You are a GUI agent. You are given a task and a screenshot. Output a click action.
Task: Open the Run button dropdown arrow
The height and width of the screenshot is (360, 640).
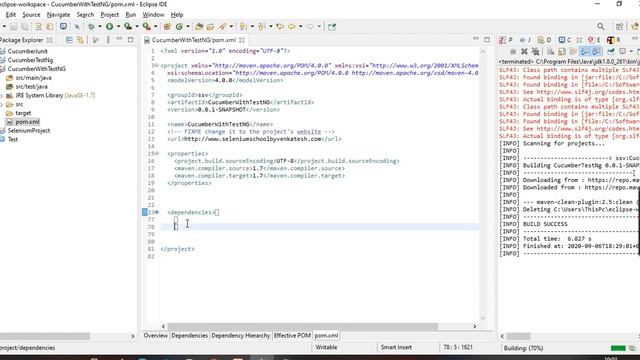[x=118, y=27]
